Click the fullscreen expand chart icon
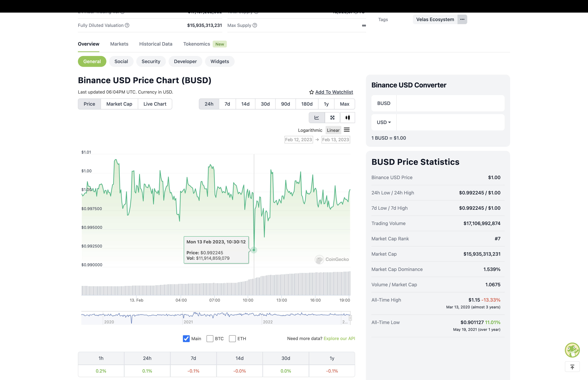This screenshot has width=588, height=380. [x=332, y=118]
